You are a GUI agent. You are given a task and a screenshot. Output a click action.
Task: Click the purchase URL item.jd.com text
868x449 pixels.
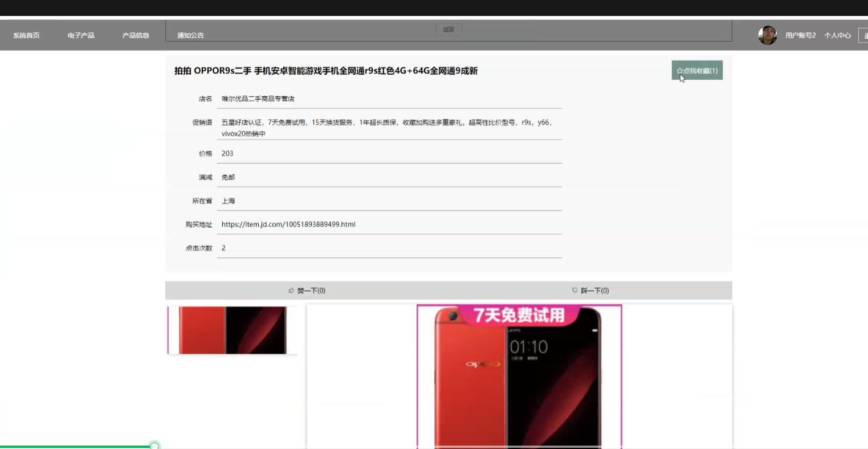288,224
